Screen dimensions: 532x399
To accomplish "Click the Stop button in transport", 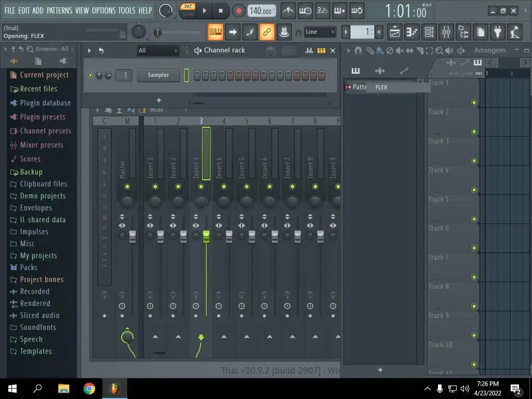I will click(x=220, y=11).
